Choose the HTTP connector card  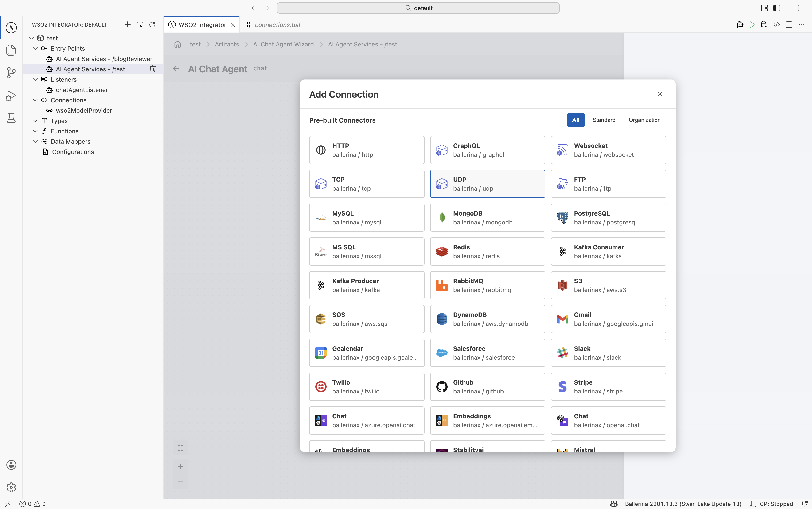coord(367,150)
